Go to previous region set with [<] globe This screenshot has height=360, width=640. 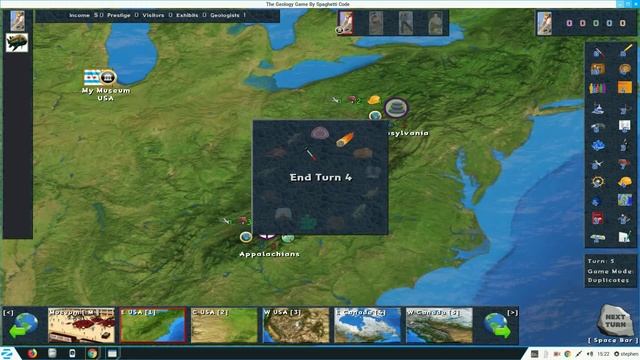24,325
